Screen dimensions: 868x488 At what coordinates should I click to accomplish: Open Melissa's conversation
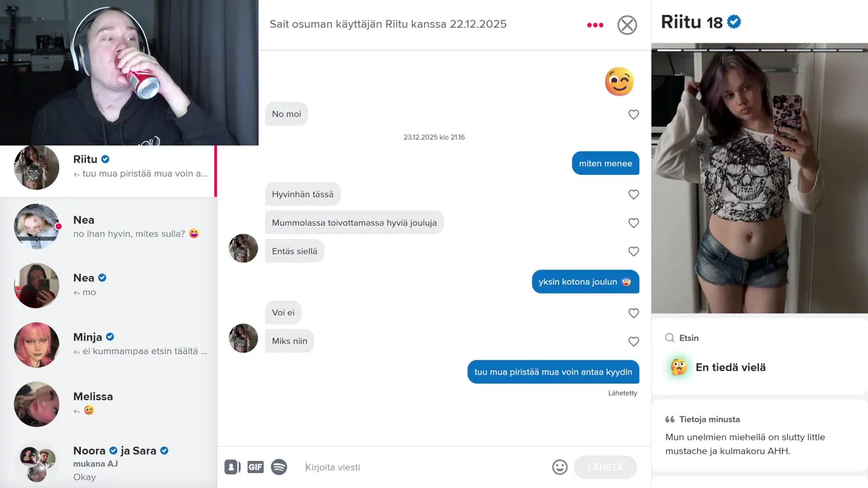click(108, 403)
